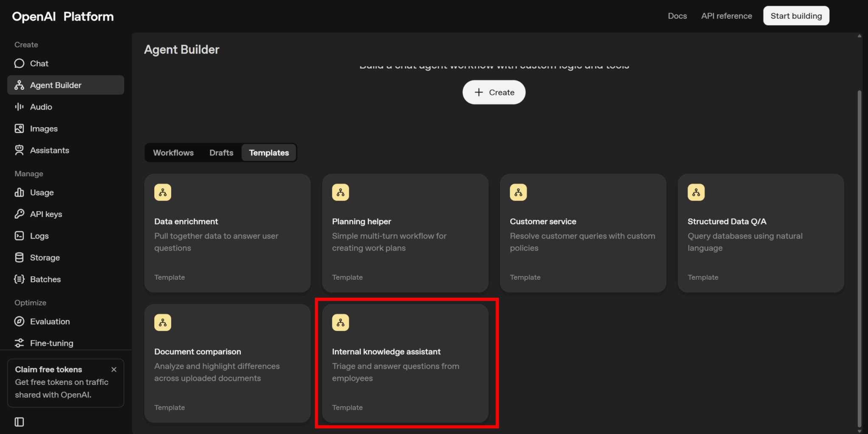Image resolution: width=868 pixels, height=434 pixels.
Task: Open the API reference link
Action: (726, 16)
